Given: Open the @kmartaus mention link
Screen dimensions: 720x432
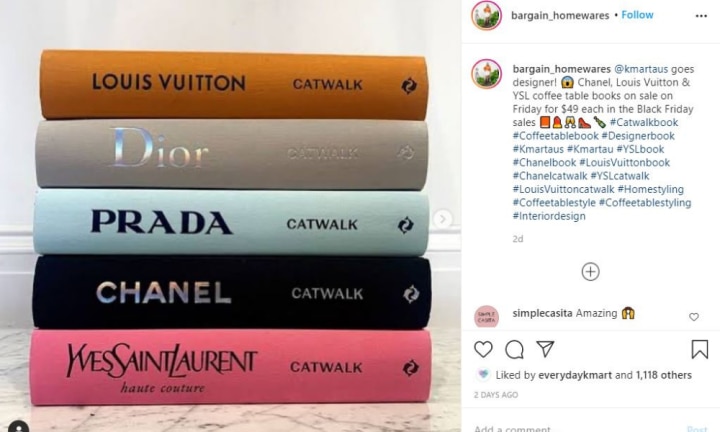Looking at the screenshot, I should pyautogui.click(x=641, y=69).
